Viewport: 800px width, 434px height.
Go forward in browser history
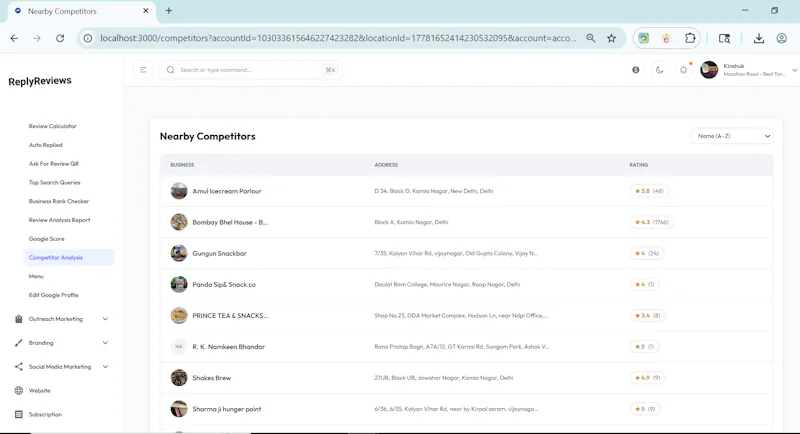pyautogui.click(x=37, y=38)
